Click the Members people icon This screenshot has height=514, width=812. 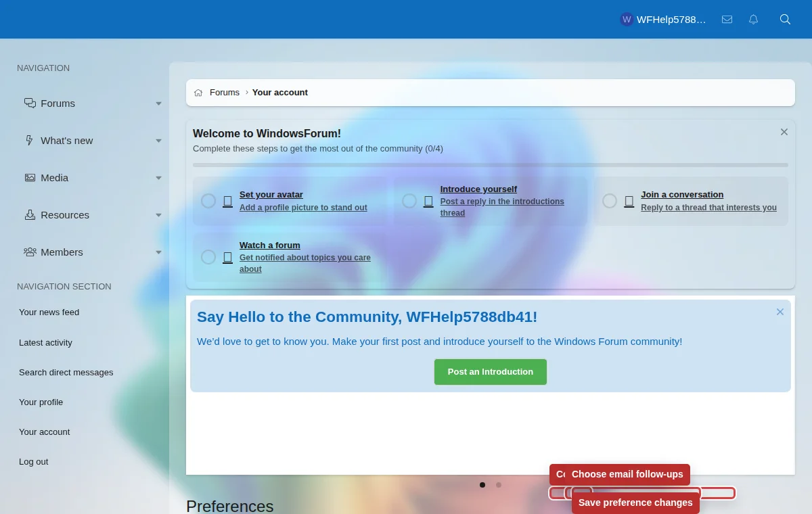pos(30,252)
